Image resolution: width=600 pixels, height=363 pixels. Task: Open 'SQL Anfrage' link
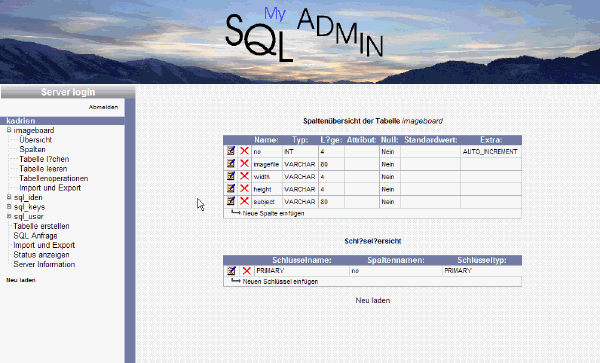click(x=35, y=236)
